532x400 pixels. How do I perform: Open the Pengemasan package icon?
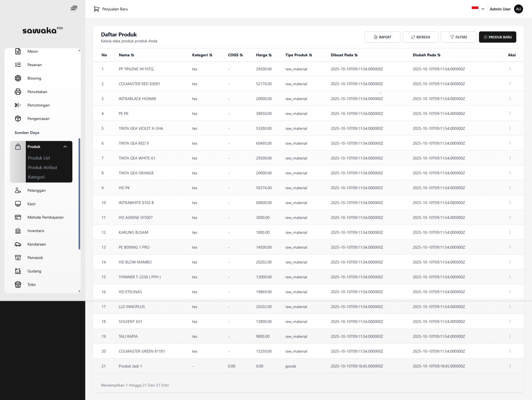18,119
